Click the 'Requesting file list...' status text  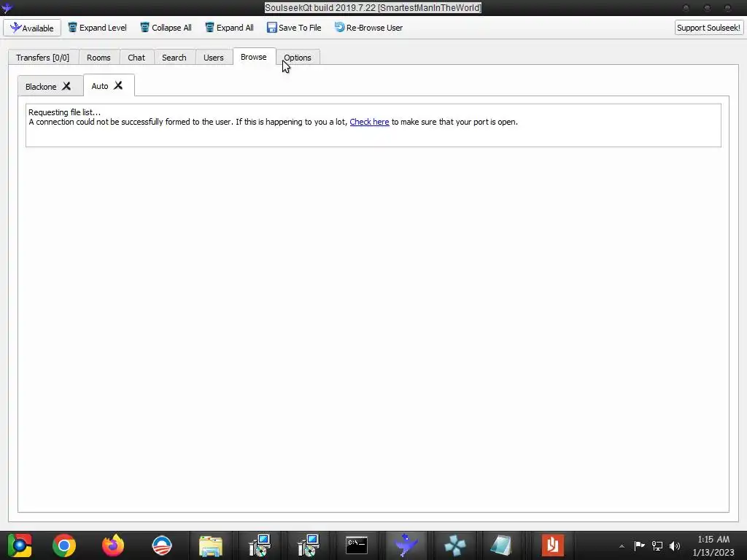(x=64, y=112)
